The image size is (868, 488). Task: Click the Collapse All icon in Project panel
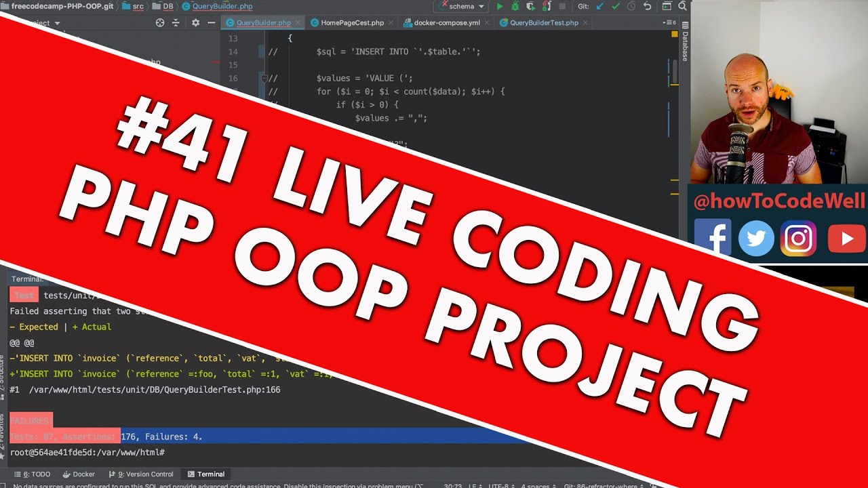click(176, 22)
